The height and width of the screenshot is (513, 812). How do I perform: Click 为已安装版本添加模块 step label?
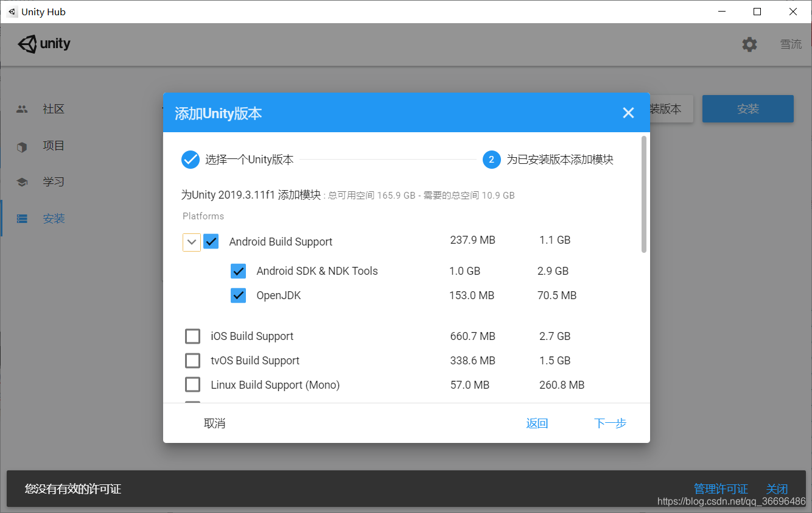coord(560,160)
